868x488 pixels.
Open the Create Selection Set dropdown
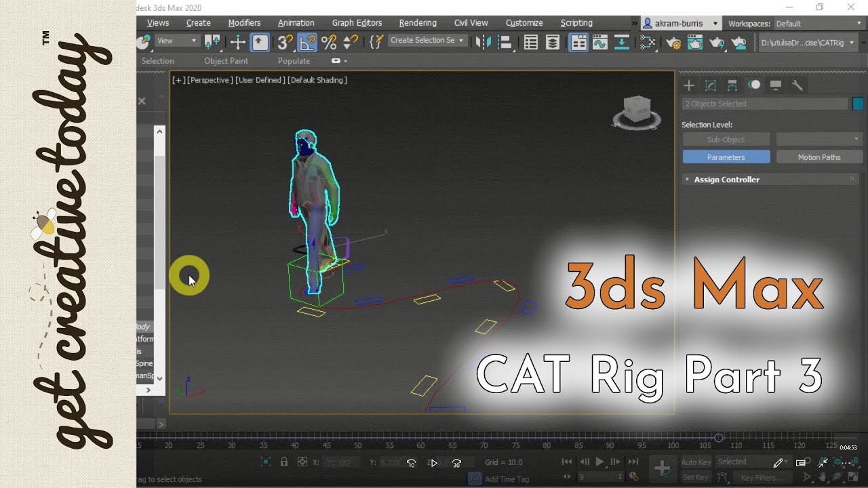pyautogui.click(x=428, y=41)
